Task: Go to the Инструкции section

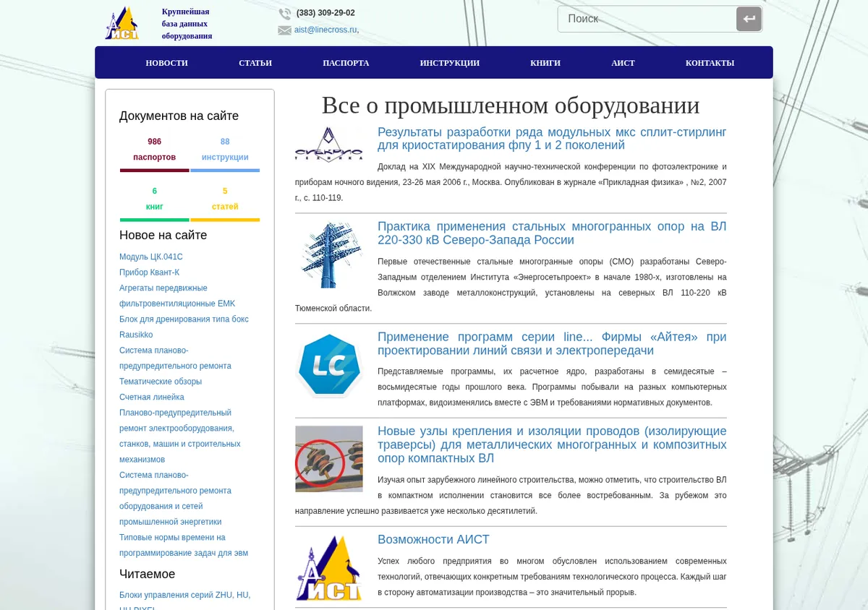Action: pos(450,63)
